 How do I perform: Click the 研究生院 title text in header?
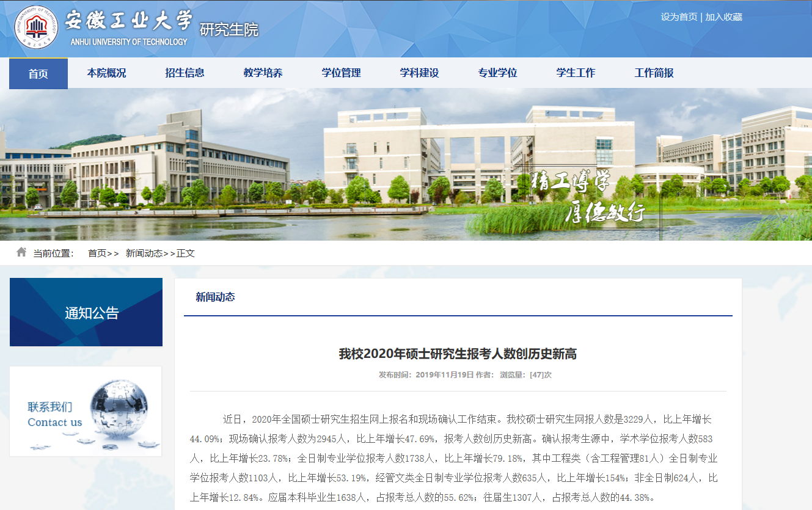[x=229, y=29]
